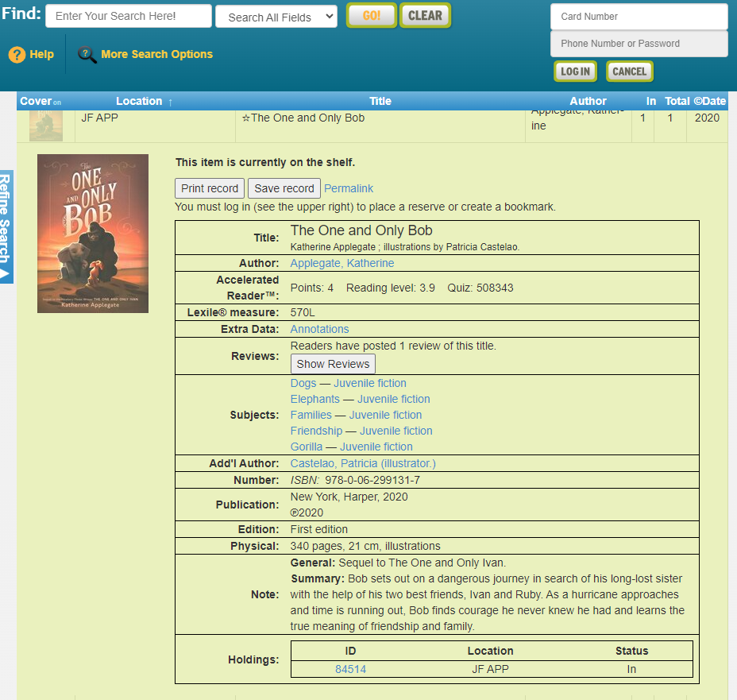This screenshot has width=737, height=700.
Task: Click Juvenile fiction link beside Families
Action: [x=385, y=415]
